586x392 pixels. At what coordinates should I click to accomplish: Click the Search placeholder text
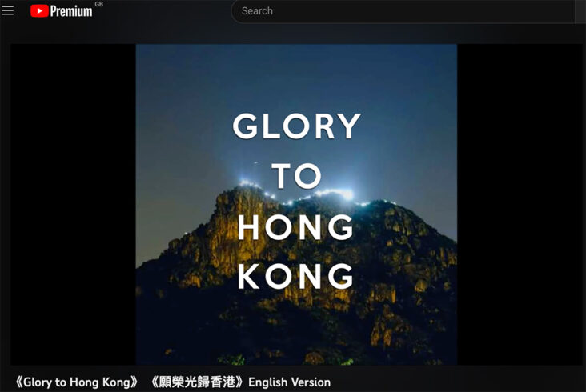[257, 11]
